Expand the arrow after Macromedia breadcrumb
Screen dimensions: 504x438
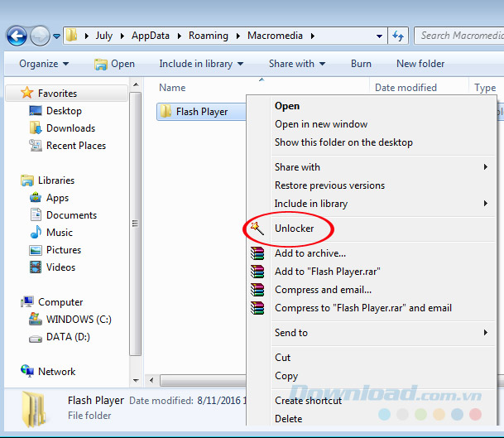pyautogui.click(x=313, y=36)
